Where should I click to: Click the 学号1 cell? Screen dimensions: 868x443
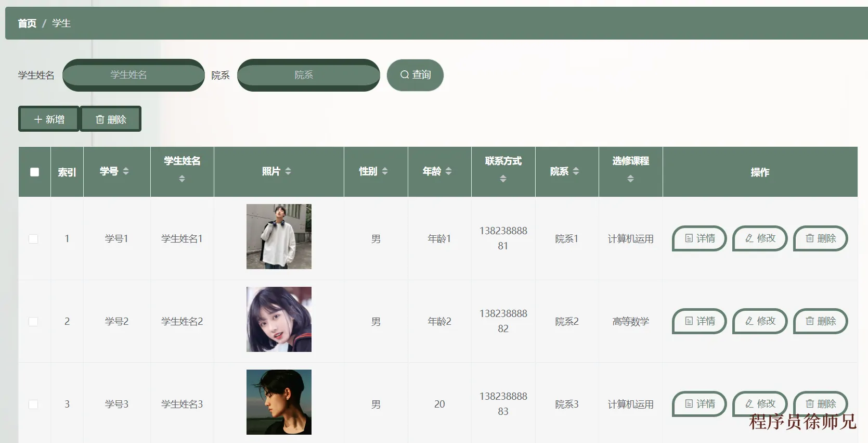116,238
